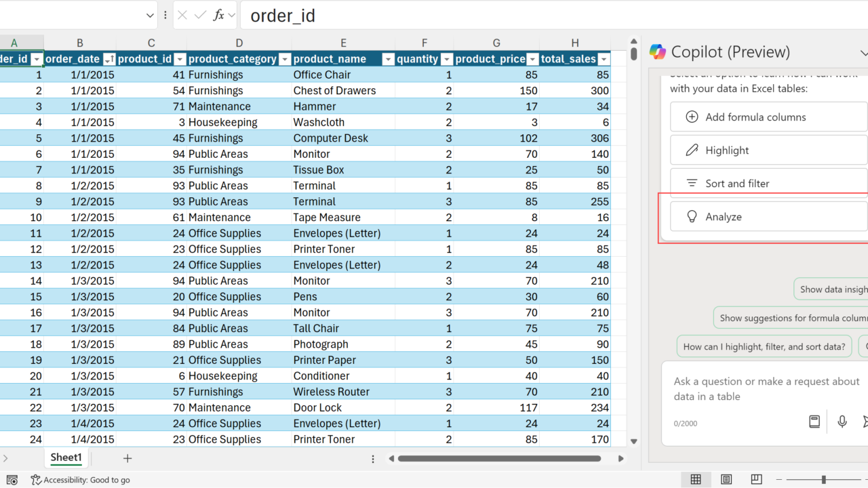The height and width of the screenshot is (488, 868).
Task: Cancel the formula entry with the X icon
Action: (x=182, y=15)
